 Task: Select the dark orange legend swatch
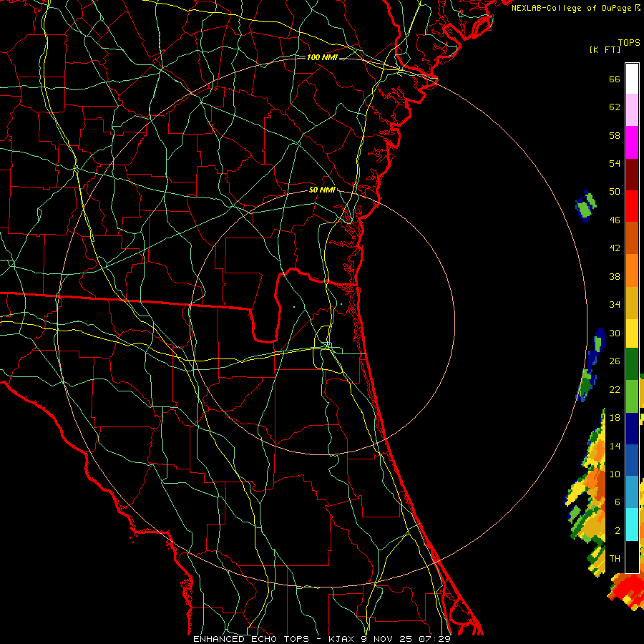(x=632, y=238)
